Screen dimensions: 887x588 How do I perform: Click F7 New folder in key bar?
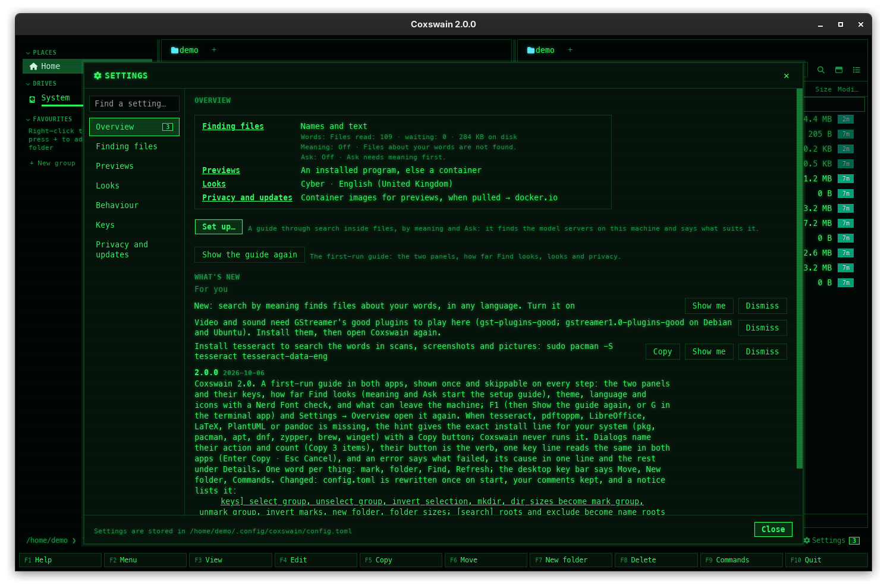[x=571, y=560]
